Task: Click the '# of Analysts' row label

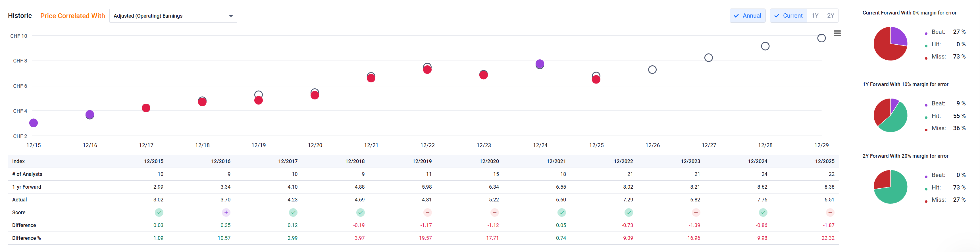Action: pos(27,174)
